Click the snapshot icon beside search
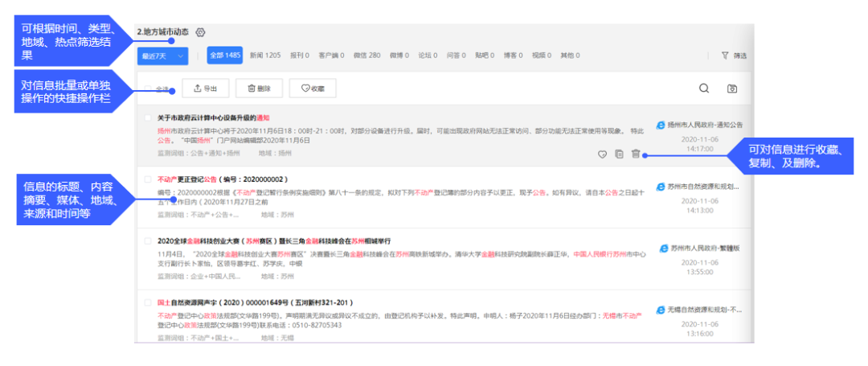Viewport: 868px width, 366px height. pos(732,88)
